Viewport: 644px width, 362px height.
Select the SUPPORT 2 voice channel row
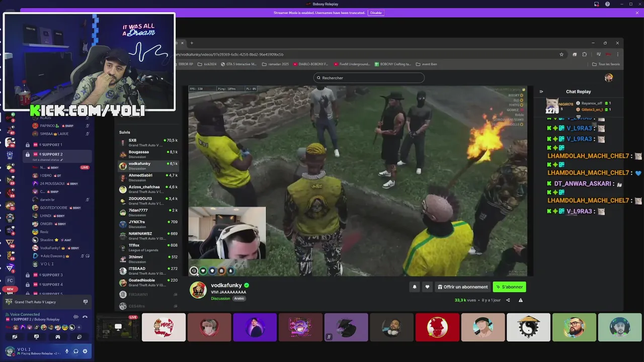(x=57, y=156)
